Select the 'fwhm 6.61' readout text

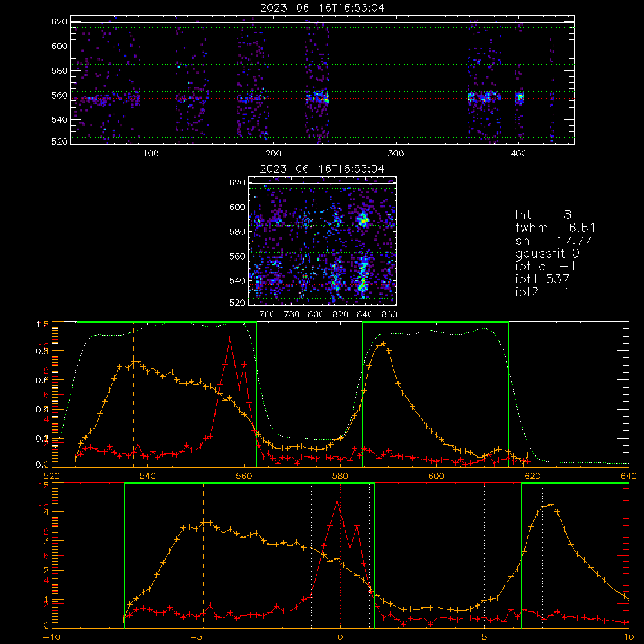(x=555, y=227)
